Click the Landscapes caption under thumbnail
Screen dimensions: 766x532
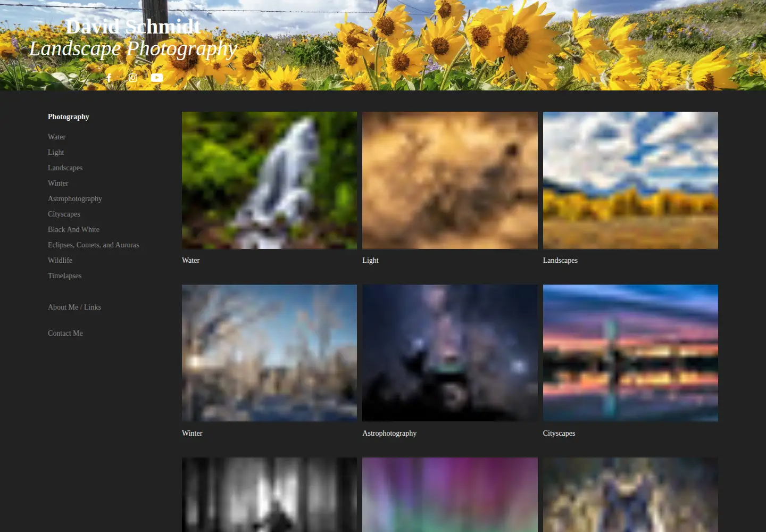(x=560, y=260)
